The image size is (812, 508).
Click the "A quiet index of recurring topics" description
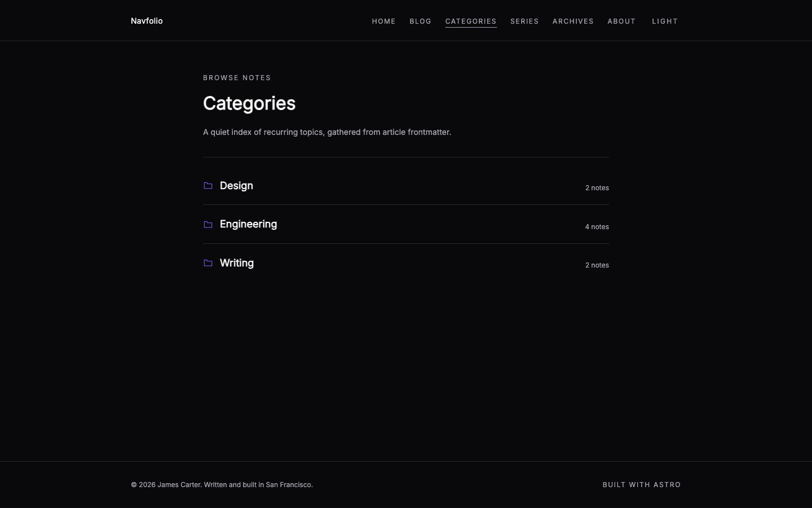point(327,132)
